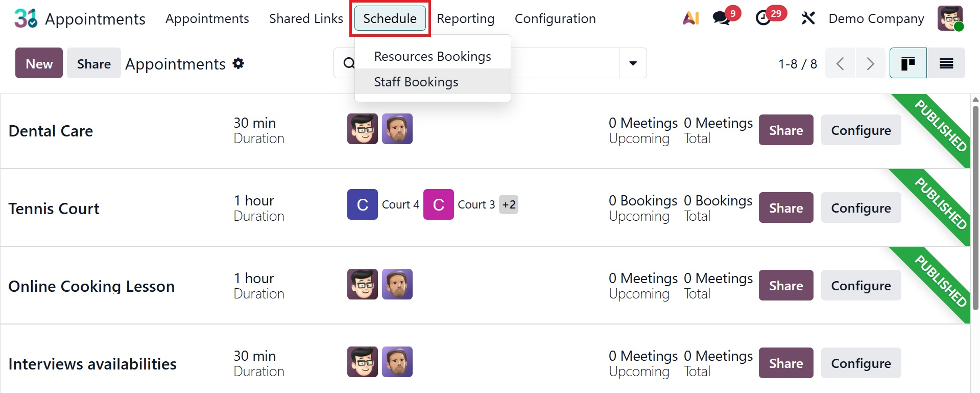The image size is (980, 393).
Task: Expand the search filters dropdown arrow
Action: [x=632, y=63]
